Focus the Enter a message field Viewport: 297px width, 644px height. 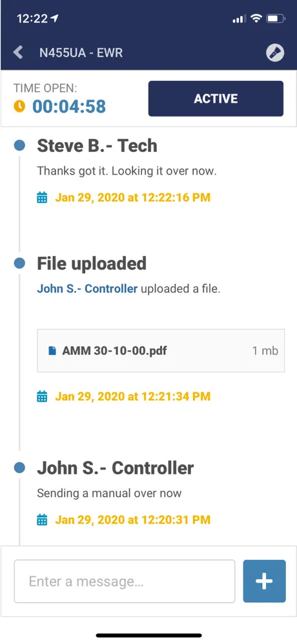pyautogui.click(x=125, y=581)
